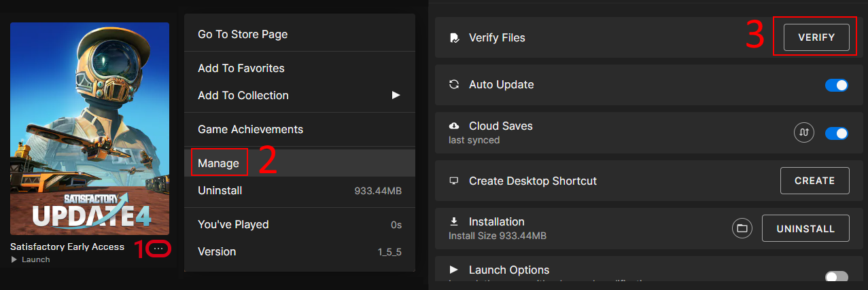Select Add To Collection menu entry
The width and height of the screenshot is (868, 290).
(x=299, y=95)
